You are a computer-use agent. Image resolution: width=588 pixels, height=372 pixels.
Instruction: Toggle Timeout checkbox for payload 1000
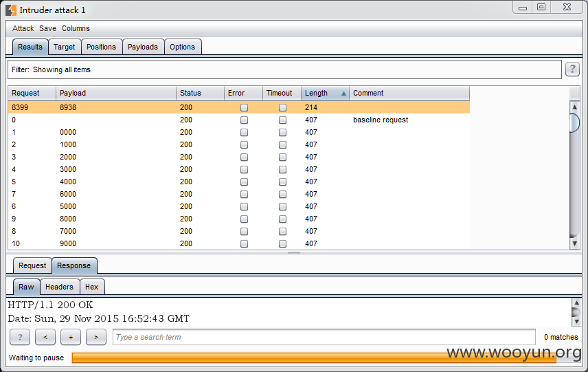[283, 145]
